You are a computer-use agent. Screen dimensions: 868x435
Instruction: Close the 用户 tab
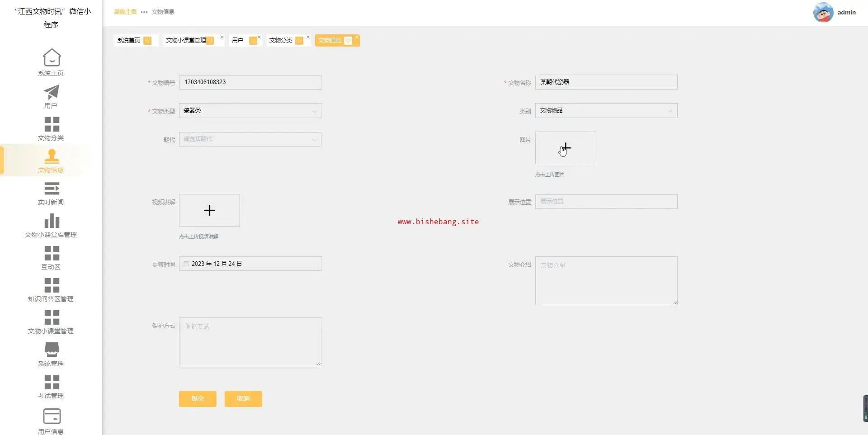pos(259,37)
